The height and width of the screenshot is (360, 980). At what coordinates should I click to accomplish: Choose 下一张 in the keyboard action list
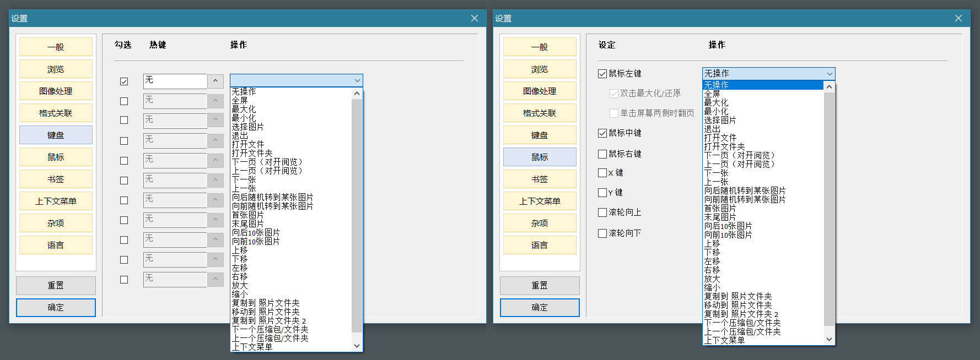[x=291, y=179]
